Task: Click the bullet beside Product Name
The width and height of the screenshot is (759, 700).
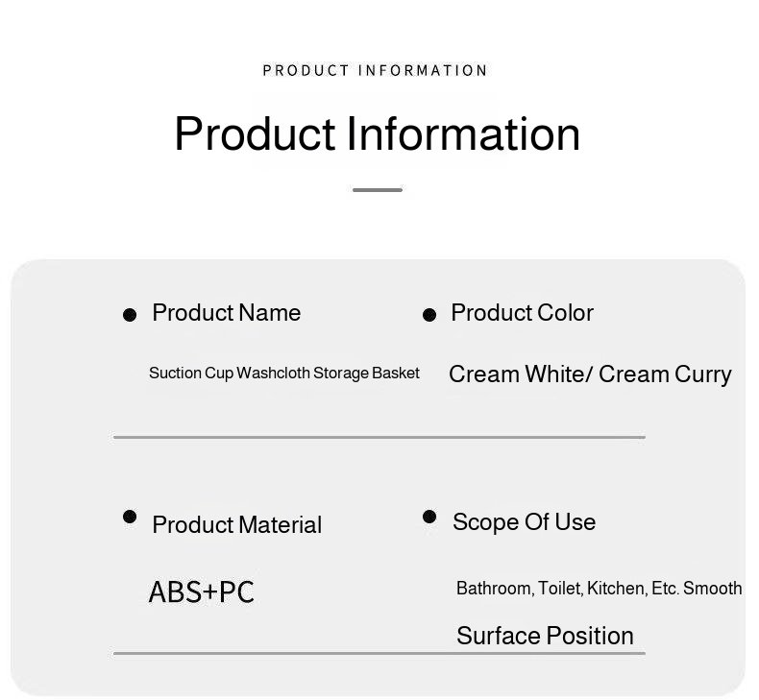Action: [x=130, y=315]
